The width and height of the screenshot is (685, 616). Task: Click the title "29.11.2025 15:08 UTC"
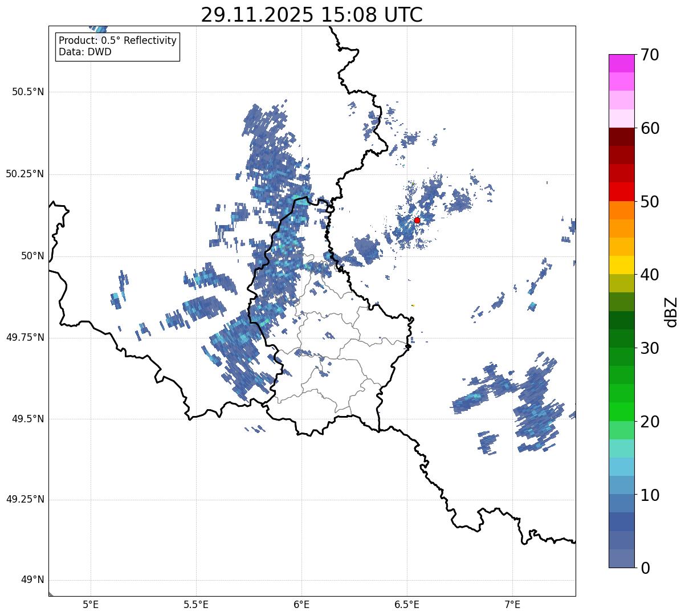[312, 15]
